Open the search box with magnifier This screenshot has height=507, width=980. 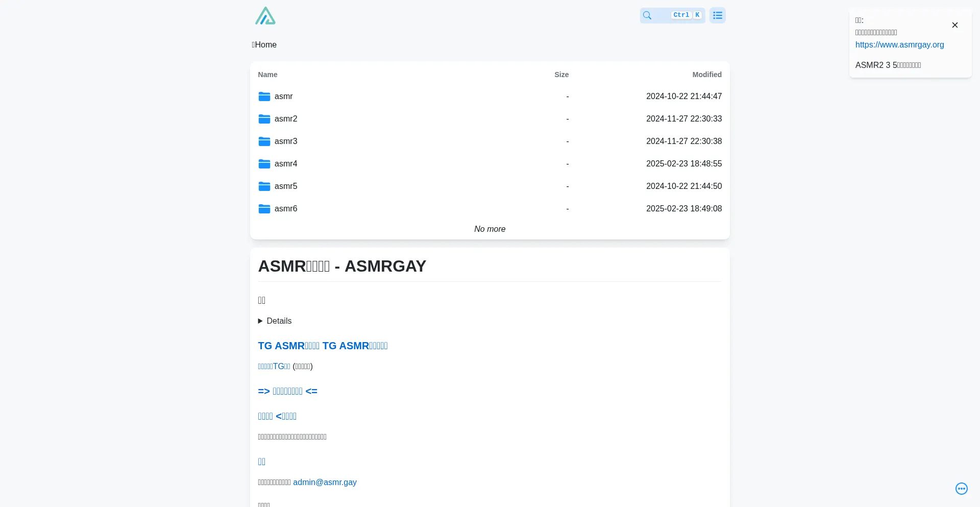click(x=672, y=15)
